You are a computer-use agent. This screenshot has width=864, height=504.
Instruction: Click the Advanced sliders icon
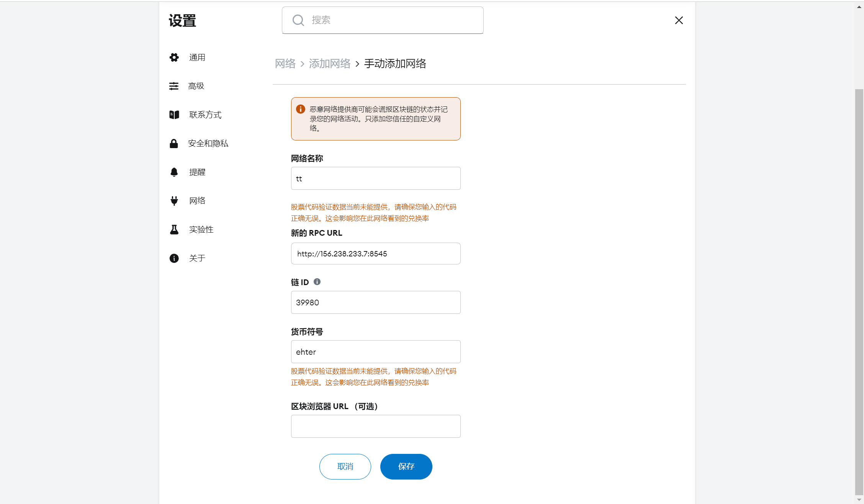click(174, 86)
